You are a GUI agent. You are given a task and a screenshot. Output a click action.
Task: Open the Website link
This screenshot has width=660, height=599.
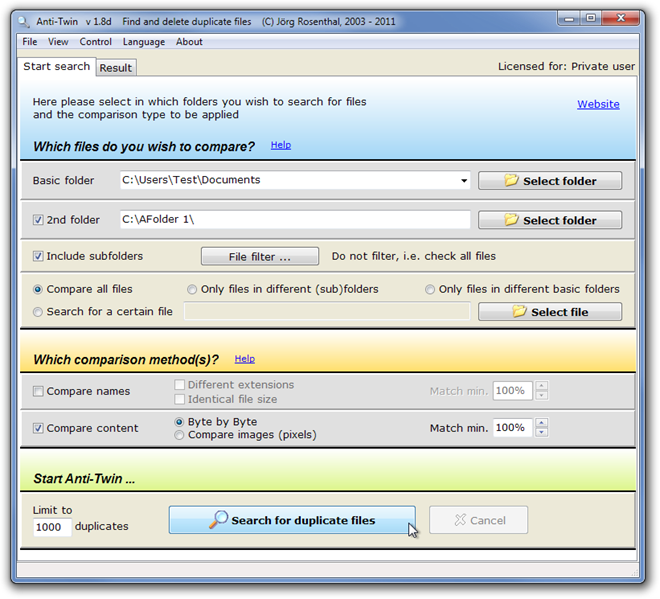[598, 104]
